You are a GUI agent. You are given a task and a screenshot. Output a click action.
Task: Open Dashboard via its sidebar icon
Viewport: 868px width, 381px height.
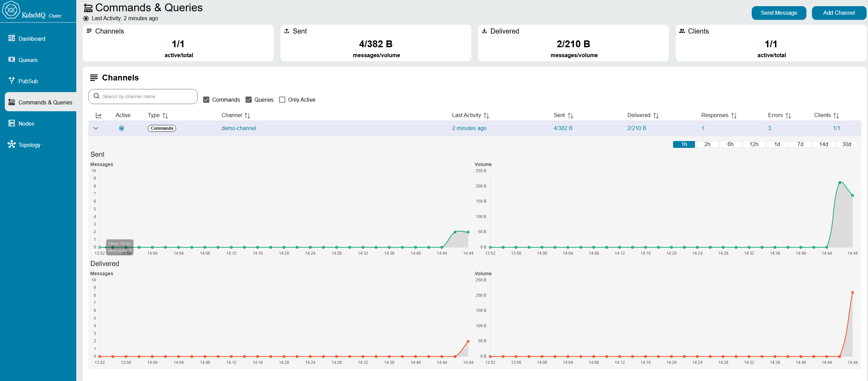[x=12, y=38]
